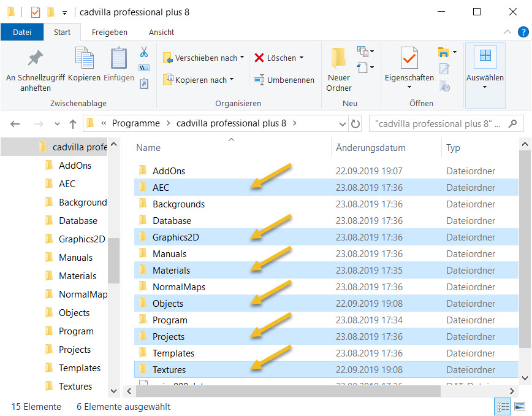Click the Einfügen clipboard icon
Viewport: 532px width, 416px height.
click(x=119, y=58)
